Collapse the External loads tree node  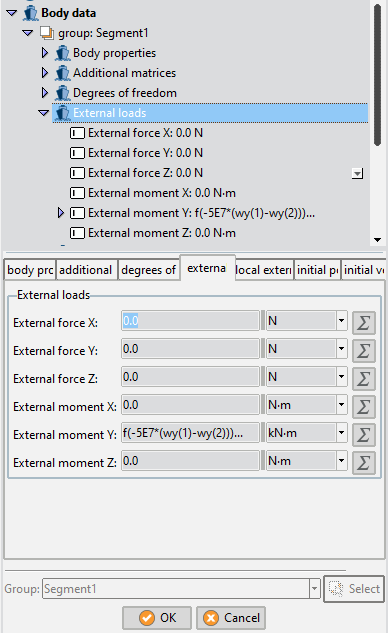(x=44, y=113)
